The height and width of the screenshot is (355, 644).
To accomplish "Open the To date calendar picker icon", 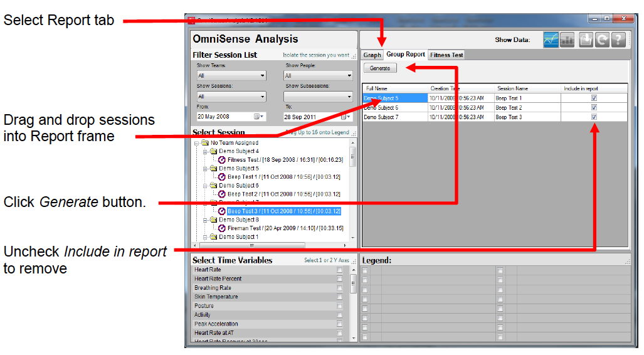I will tap(345, 117).
